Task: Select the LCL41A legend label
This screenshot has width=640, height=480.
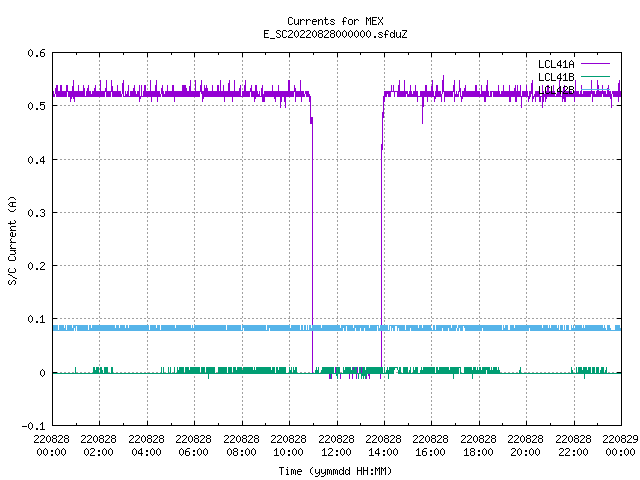Action: click(x=556, y=64)
